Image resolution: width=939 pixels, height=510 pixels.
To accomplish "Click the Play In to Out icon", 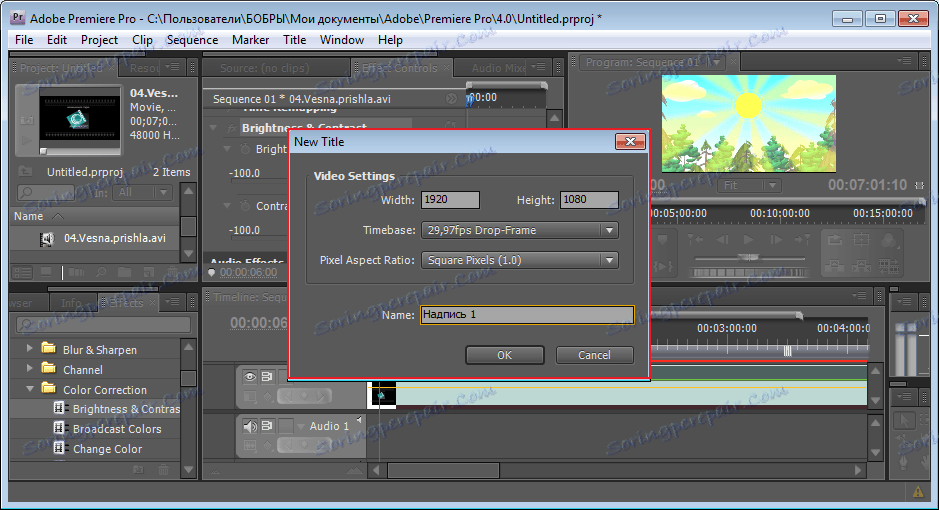I will point(662,265).
